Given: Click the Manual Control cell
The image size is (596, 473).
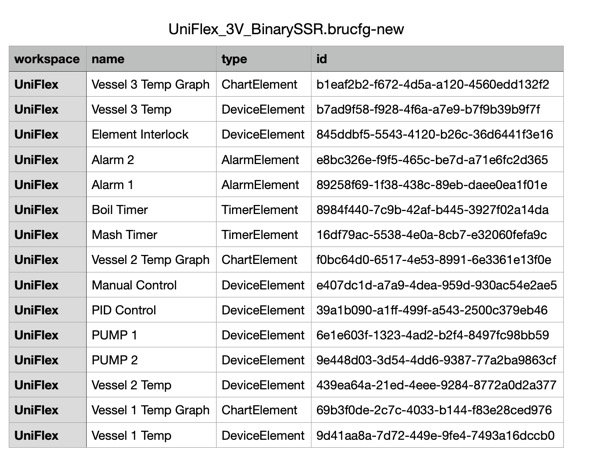Looking at the screenshot, I should point(152,285).
